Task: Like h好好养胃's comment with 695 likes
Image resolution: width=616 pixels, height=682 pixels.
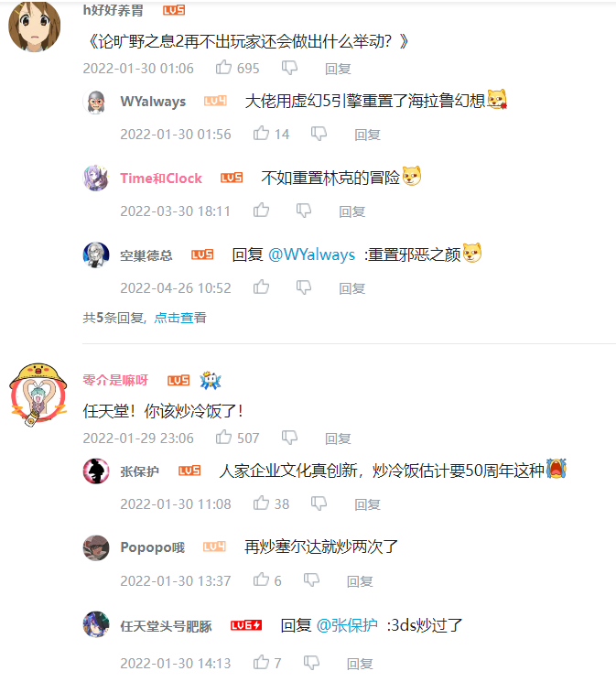Action: point(223,68)
